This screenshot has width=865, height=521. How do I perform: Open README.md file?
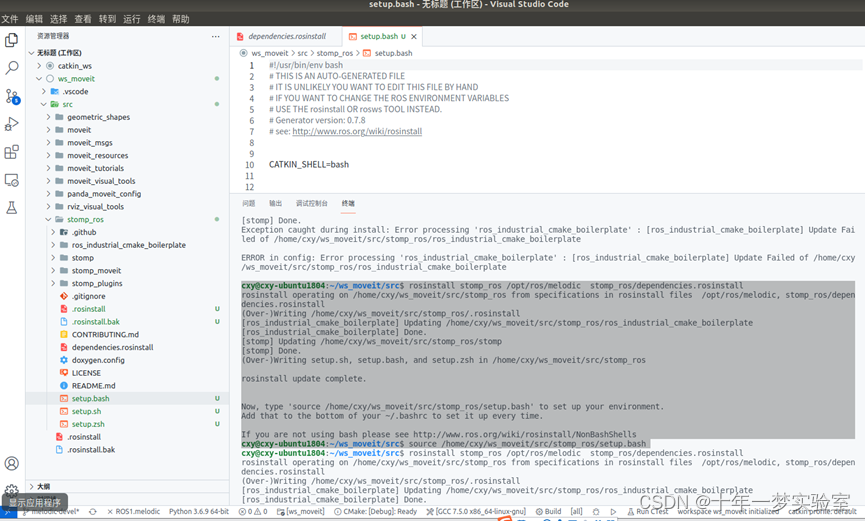pos(93,385)
